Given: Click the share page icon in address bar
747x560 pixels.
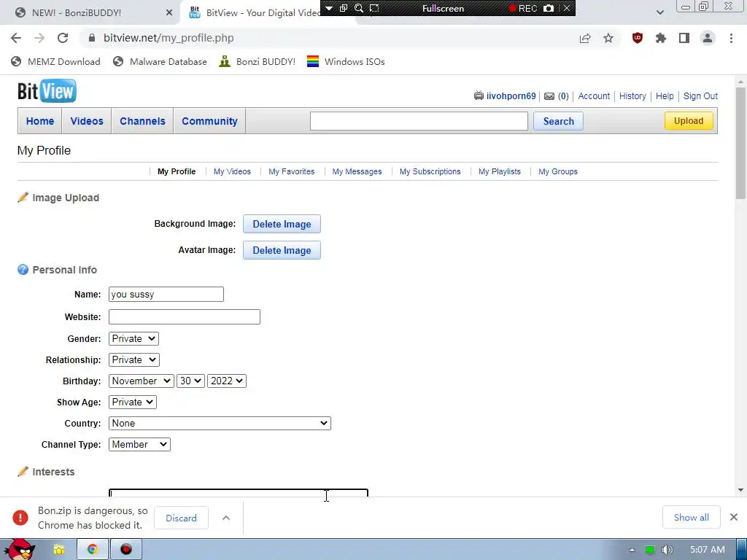Looking at the screenshot, I should (x=585, y=38).
